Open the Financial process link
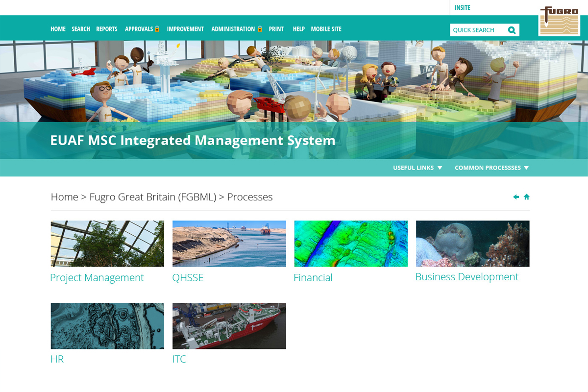588x392 pixels. pyautogui.click(x=313, y=278)
